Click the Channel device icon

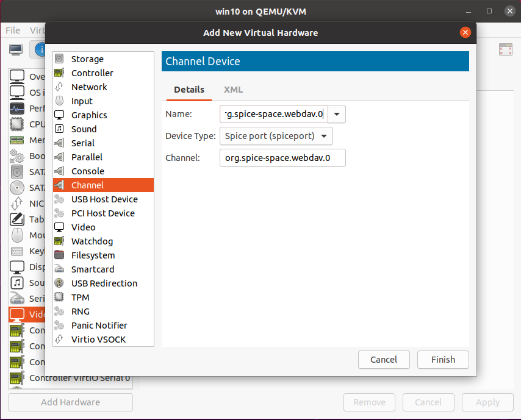click(59, 185)
